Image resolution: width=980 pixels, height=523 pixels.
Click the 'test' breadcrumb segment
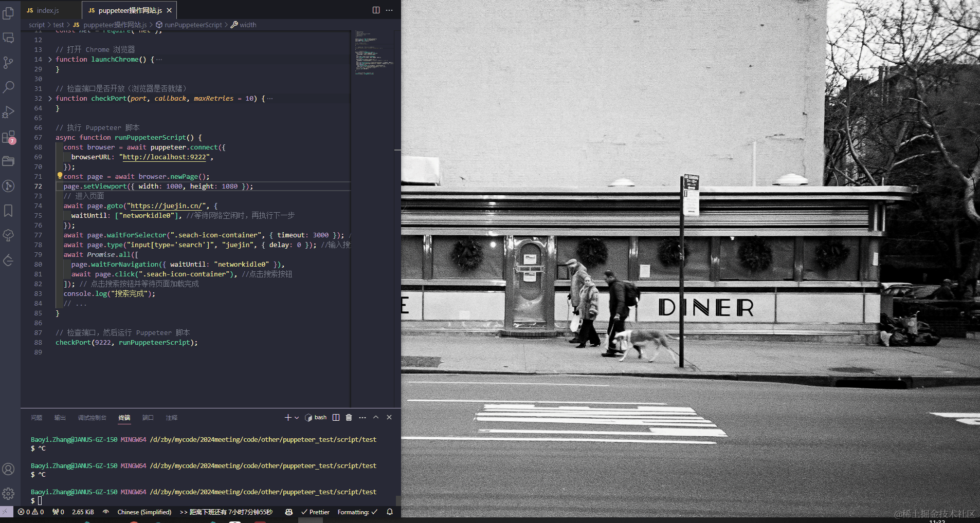59,25
